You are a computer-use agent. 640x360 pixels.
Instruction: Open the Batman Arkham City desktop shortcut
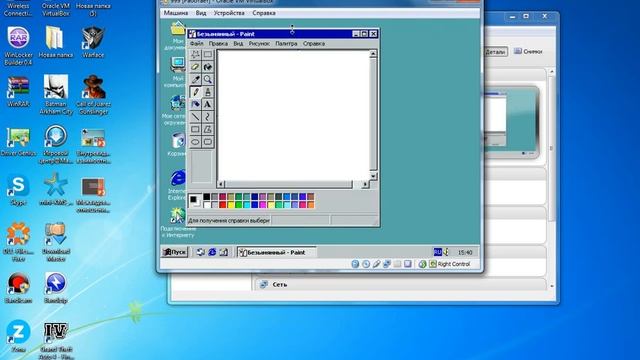click(x=56, y=95)
